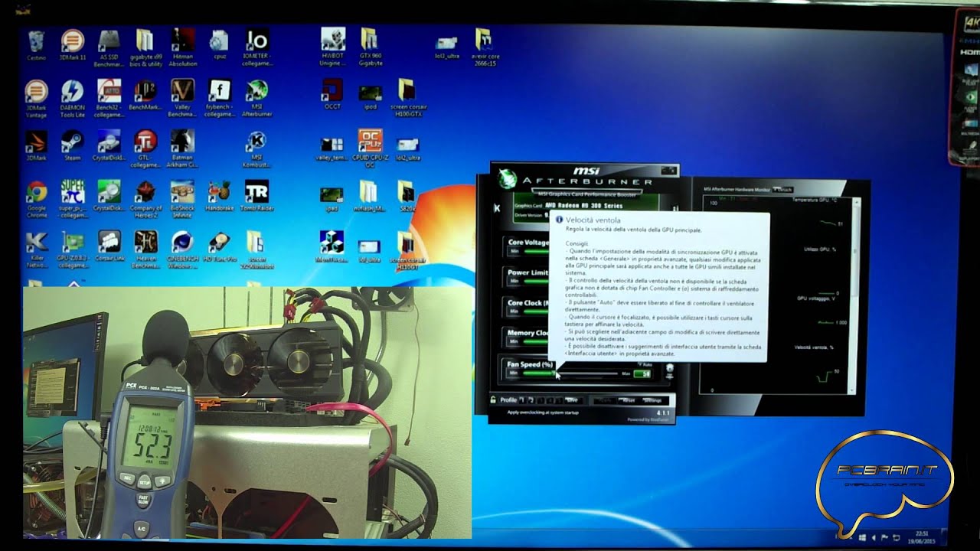980x551 pixels.
Task: Click the Afterburner logo orb
Action: 506,178
